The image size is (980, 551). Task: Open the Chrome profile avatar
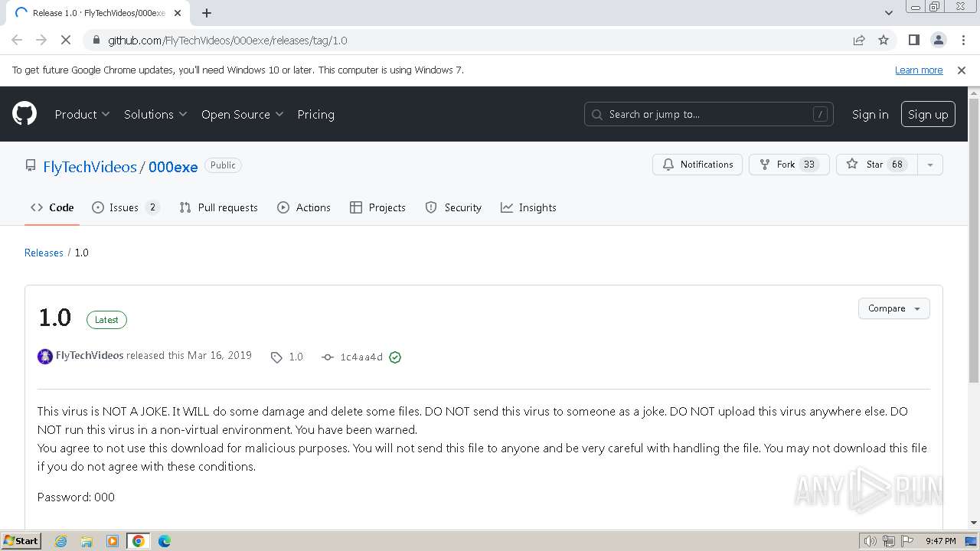click(x=938, y=40)
